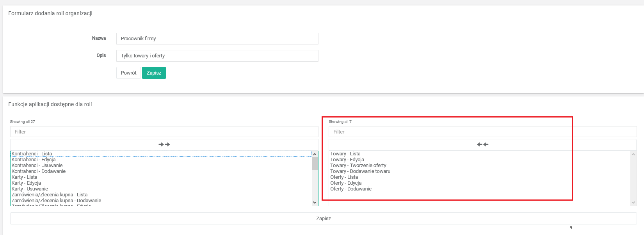The image size is (644, 235).
Task: Click the Powrót button
Action: pyautogui.click(x=128, y=73)
